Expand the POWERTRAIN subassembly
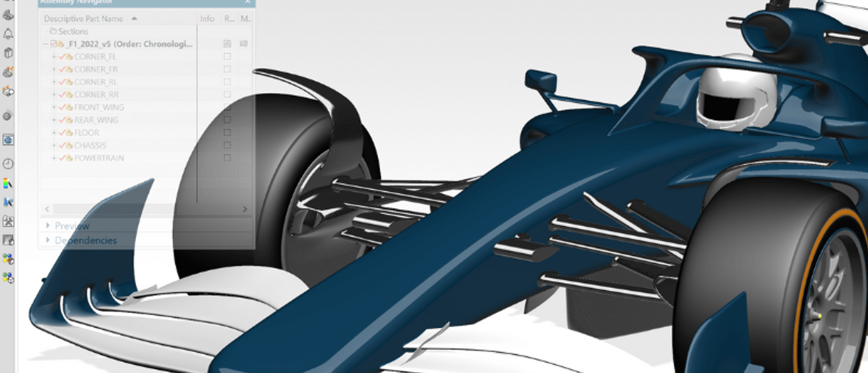The height and width of the screenshot is (373, 868). pyautogui.click(x=54, y=158)
